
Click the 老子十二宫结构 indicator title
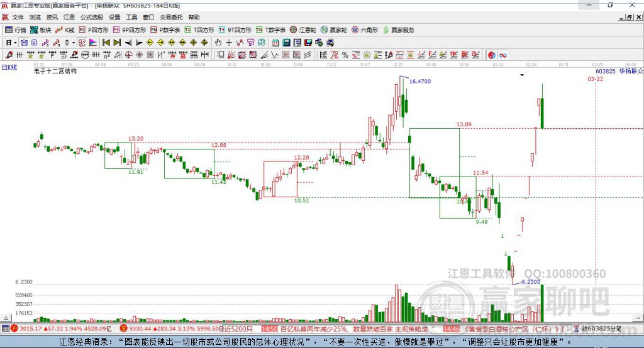coord(55,71)
